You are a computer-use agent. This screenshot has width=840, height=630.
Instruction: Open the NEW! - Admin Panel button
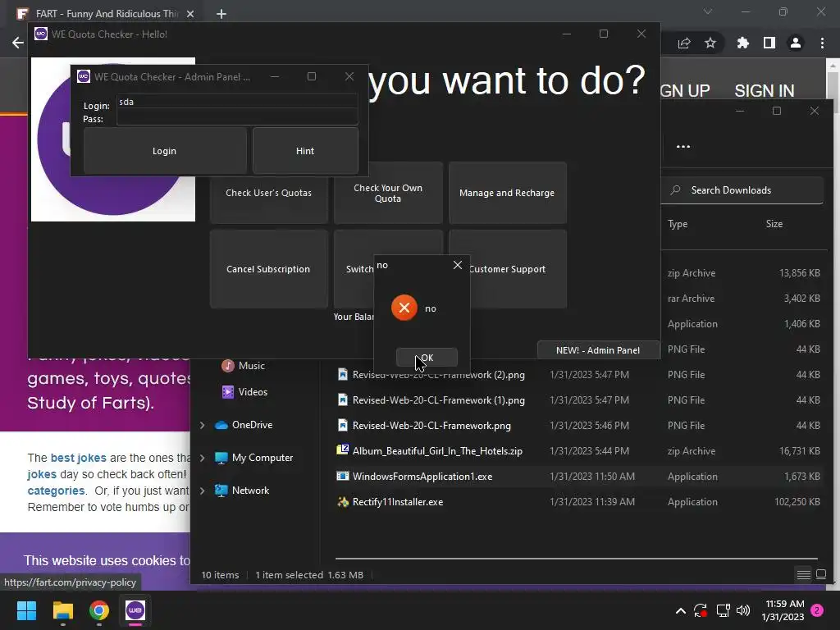pos(598,350)
